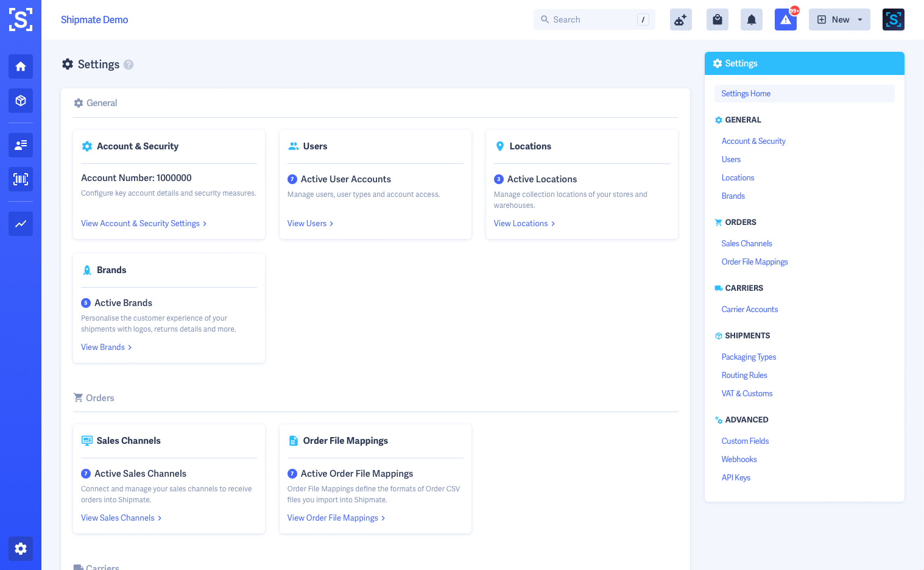The width and height of the screenshot is (924, 570).
Task: Select API Keys in side menu
Action: pos(736,477)
